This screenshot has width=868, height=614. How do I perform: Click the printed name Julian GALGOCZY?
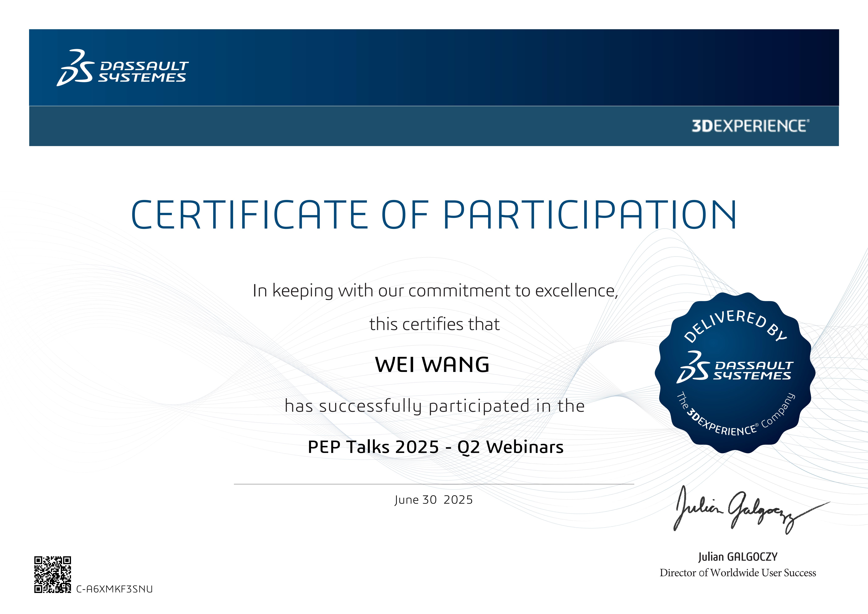(738, 557)
